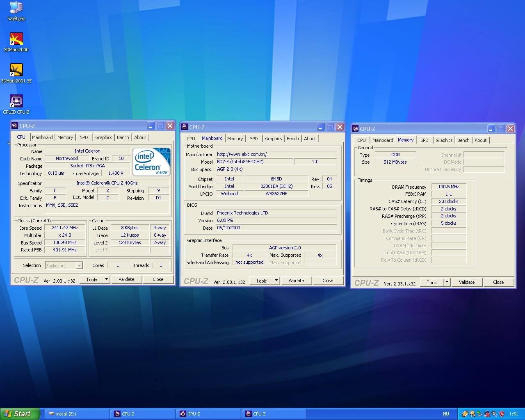Click the BIOS date 06/17/2003 field
This screenshot has width=525, height=420.
point(276,228)
